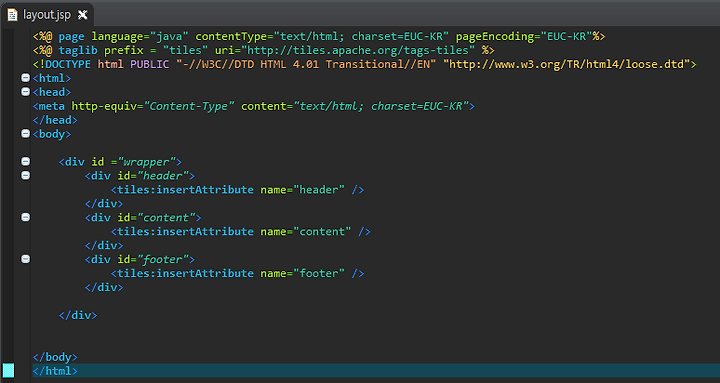Click the highlighted closing </html> tag

(x=55, y=371)
